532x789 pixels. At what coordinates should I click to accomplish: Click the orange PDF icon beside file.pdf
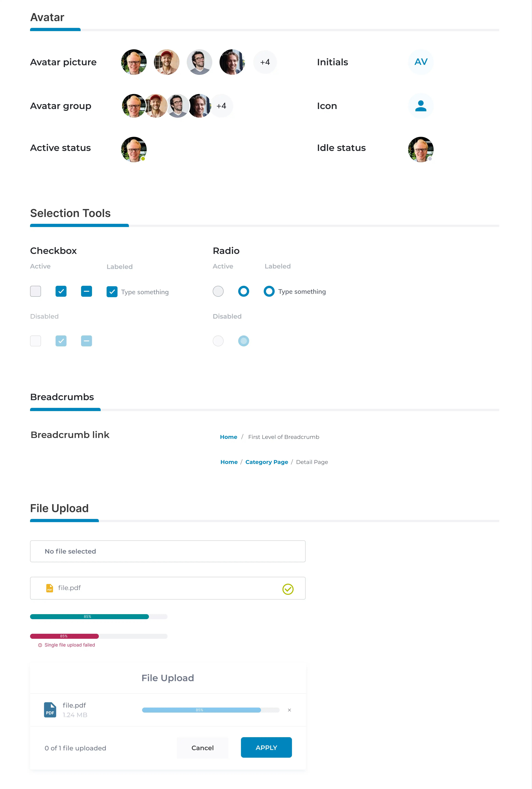click(50, 588)
